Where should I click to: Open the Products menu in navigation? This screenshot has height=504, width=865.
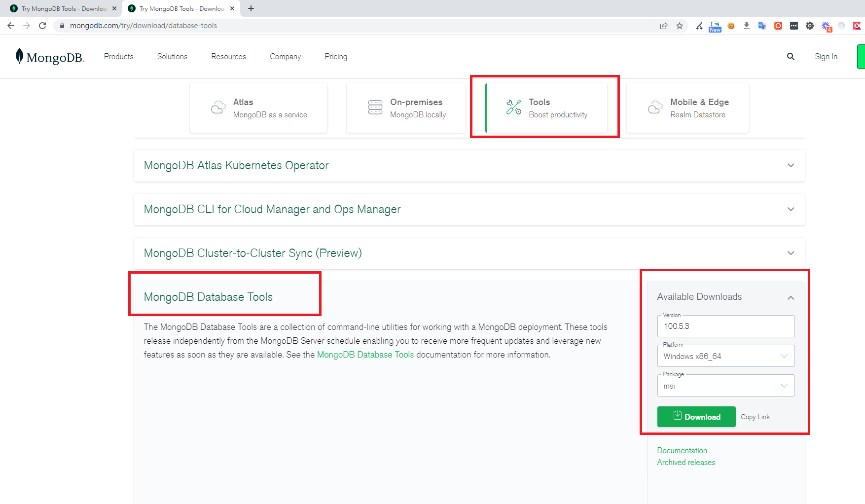click(118, 57)
